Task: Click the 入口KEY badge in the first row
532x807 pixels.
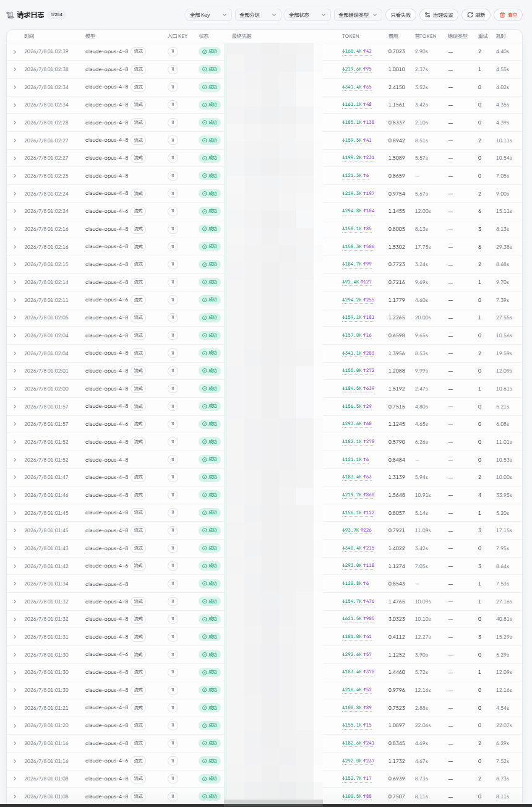Action: [173, 51]
